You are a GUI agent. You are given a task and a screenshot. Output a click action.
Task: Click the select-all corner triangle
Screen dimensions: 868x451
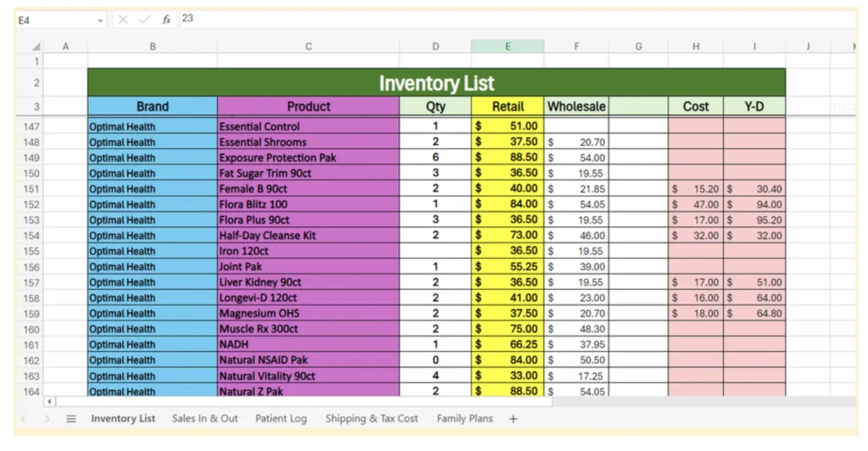coord(36,47)
